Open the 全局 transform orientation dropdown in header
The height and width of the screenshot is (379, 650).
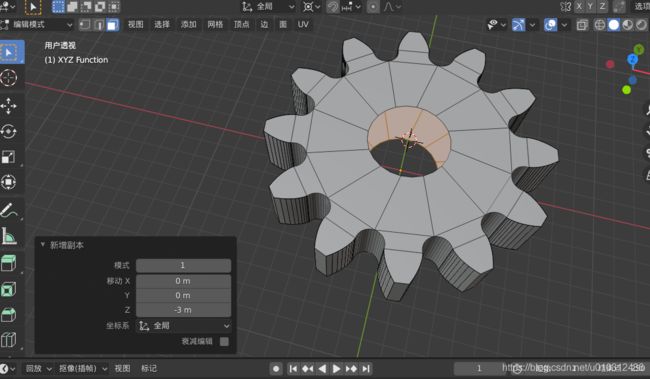269,7
